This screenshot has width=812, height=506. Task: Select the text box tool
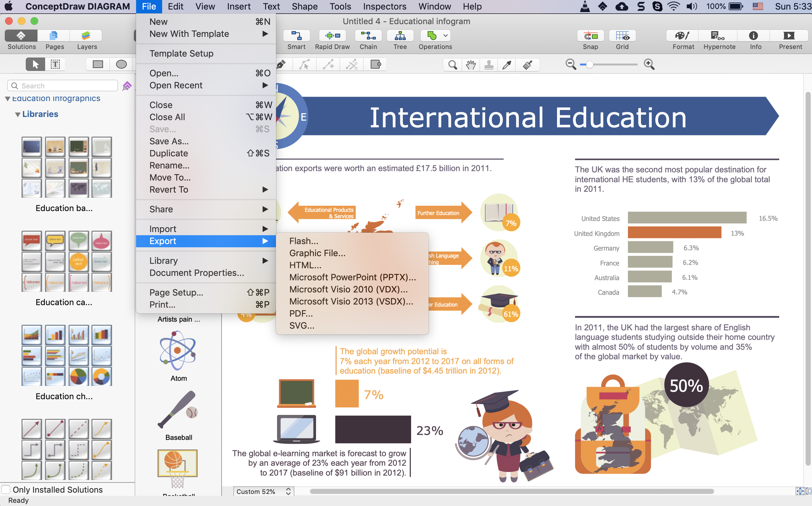(x=55, y=64)
